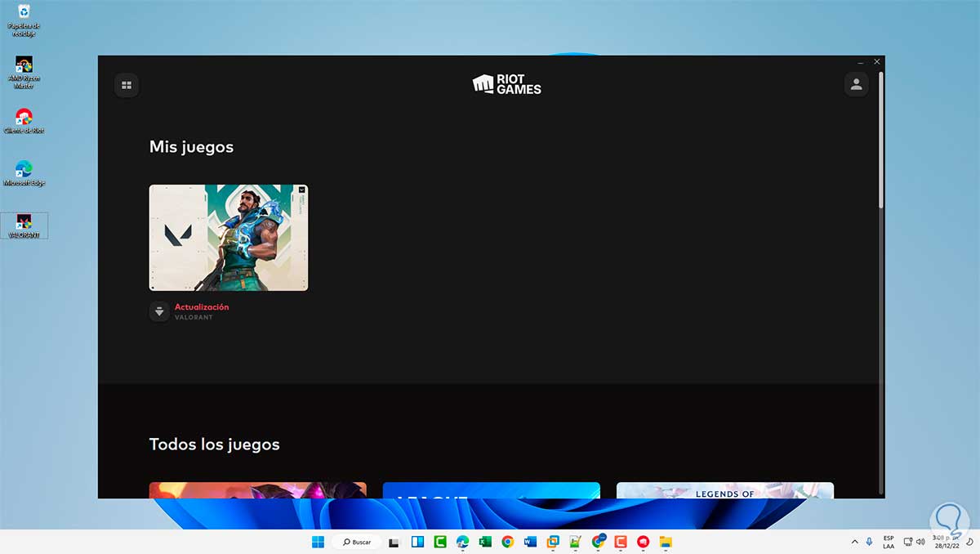Open Microsoft Edge from the taskbar

click(462, 542)
